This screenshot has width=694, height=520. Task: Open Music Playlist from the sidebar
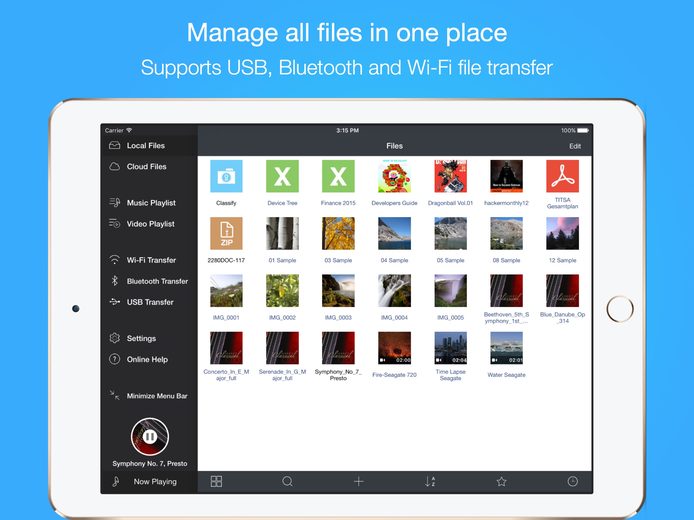(x=149, y=203)
